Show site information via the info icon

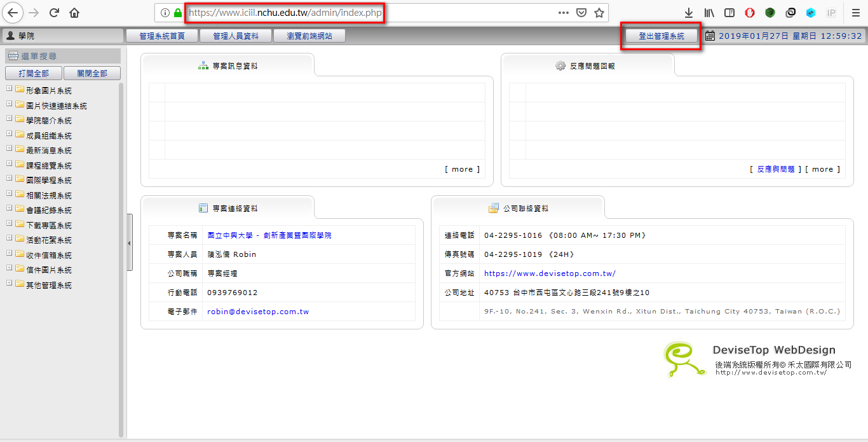[165, 13]
